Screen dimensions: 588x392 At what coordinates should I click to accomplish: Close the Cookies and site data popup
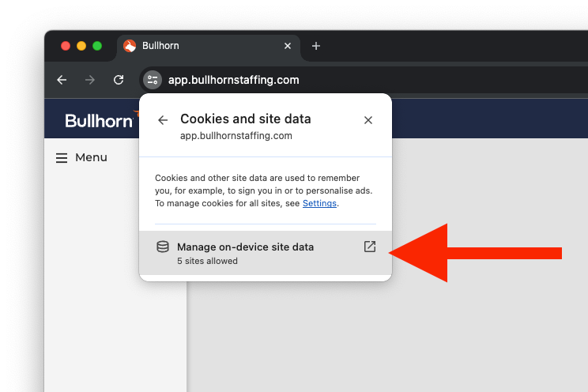368,120
